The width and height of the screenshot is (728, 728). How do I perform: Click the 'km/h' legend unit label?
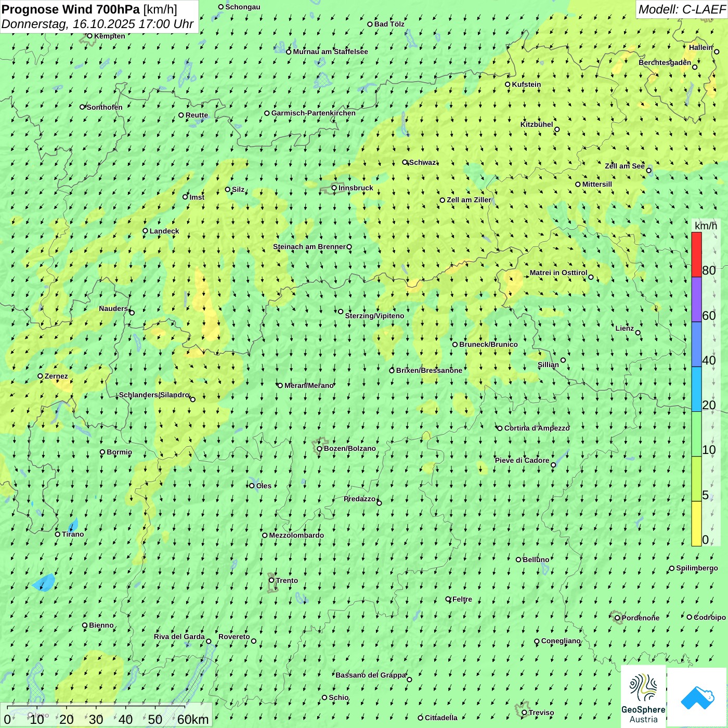pos(706,226)
